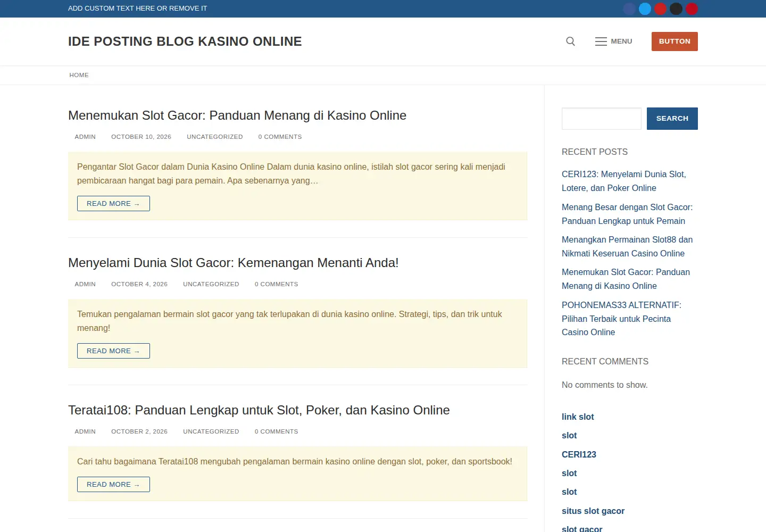Image resolution: width=766 pixels, height=532 pixels.
Task: Click the red circle between light blue and black
Action: [661, 9]
